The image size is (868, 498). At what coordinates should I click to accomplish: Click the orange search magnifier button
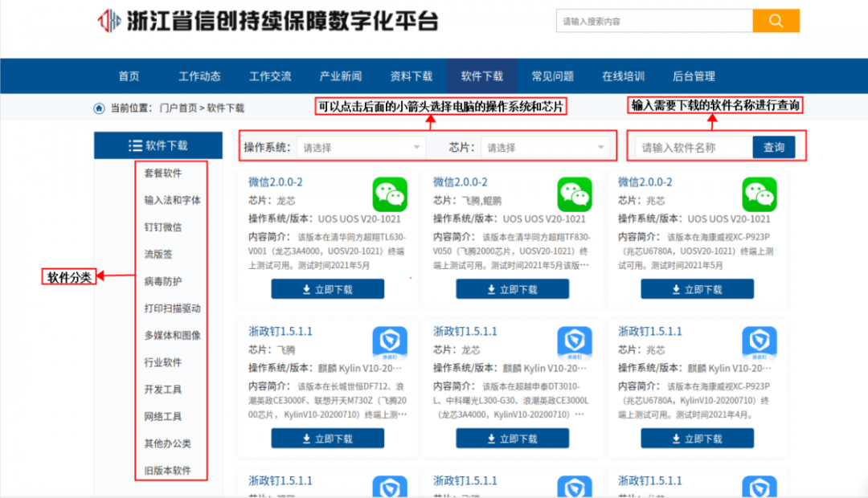click(x=776, y=21)
